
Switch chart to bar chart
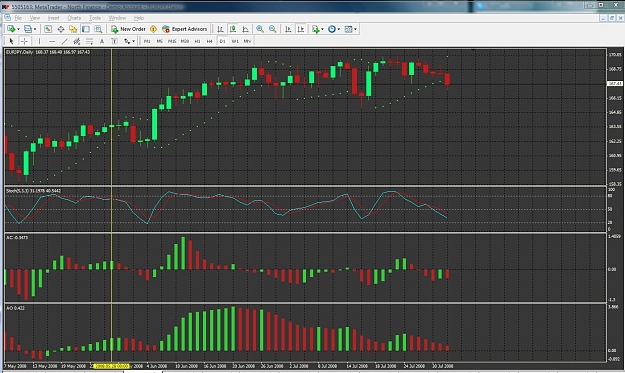point(220,29)
